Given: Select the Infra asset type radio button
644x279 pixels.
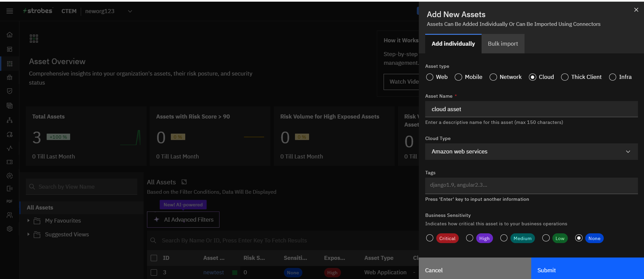Looking at the screenshot, I should coord(612,77).
